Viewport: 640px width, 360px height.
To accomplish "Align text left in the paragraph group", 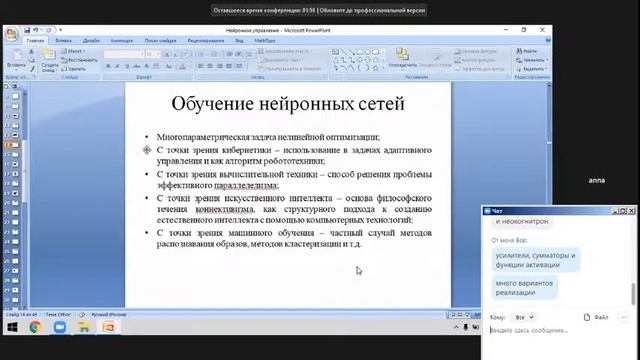I will (x=200, y=66).
